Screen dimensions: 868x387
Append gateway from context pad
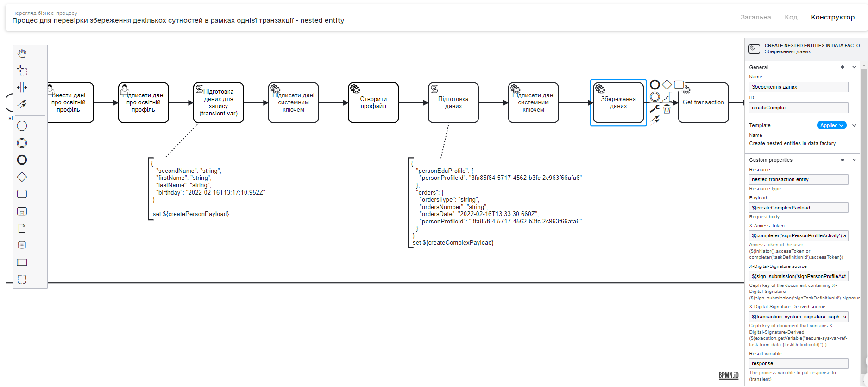(x=667, y=84)
